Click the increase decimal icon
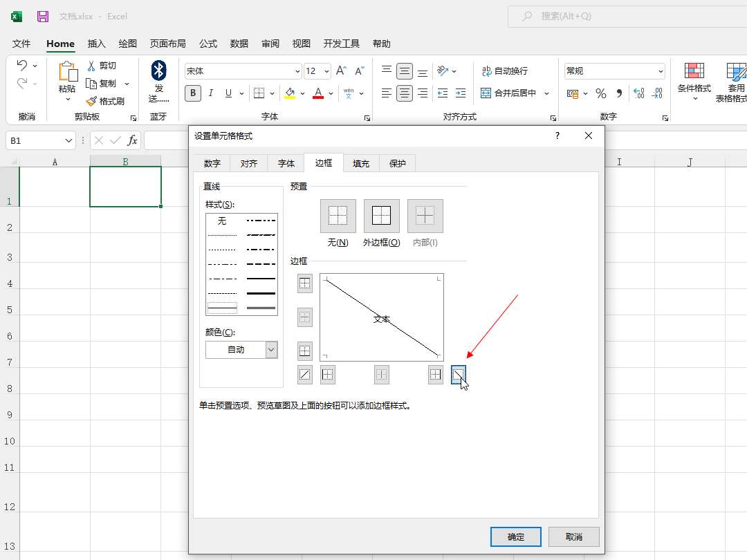 pyautogui.click(x=639, y=93)
